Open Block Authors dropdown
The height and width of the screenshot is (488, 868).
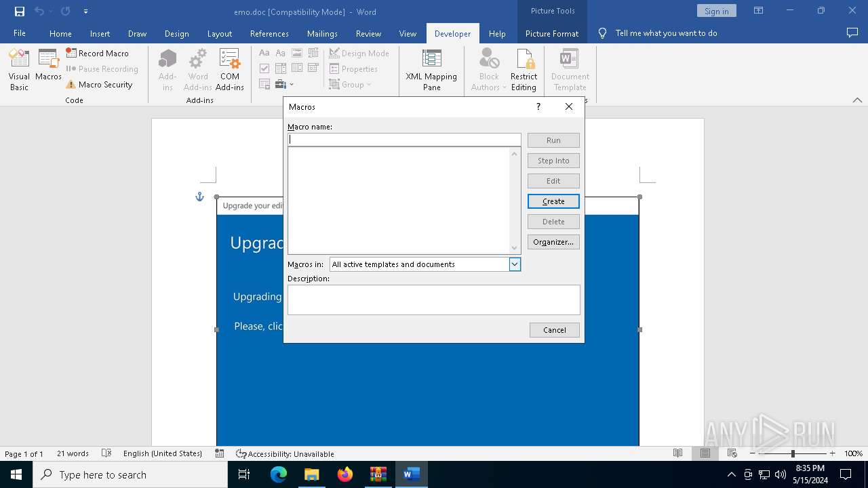(x=489, y=70)
